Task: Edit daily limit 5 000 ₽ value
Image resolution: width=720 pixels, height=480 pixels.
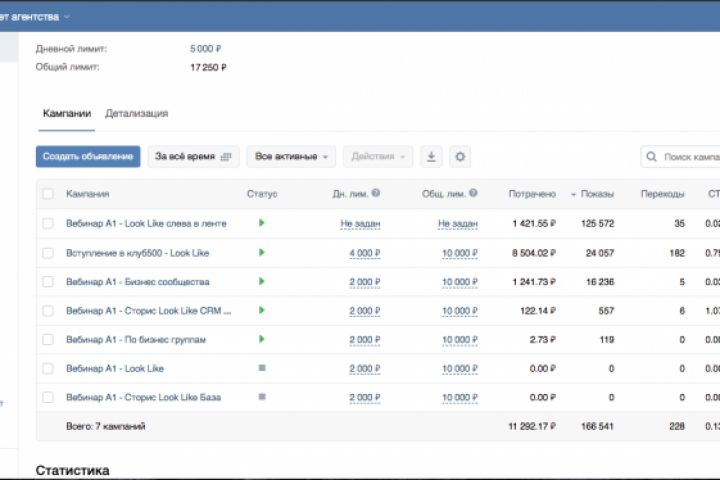Action: click(206, 49)
